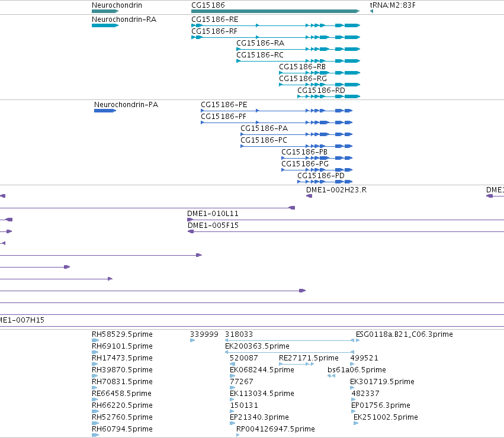Screen dimensions: 504x438
Task: Click the 482337 feature label
Action: (x=365, y=394)
